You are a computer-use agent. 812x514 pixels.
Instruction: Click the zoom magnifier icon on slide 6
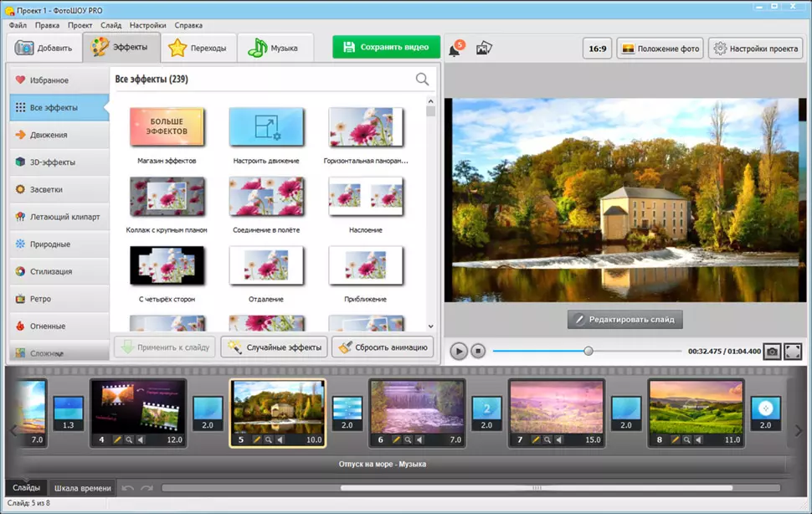407,439
